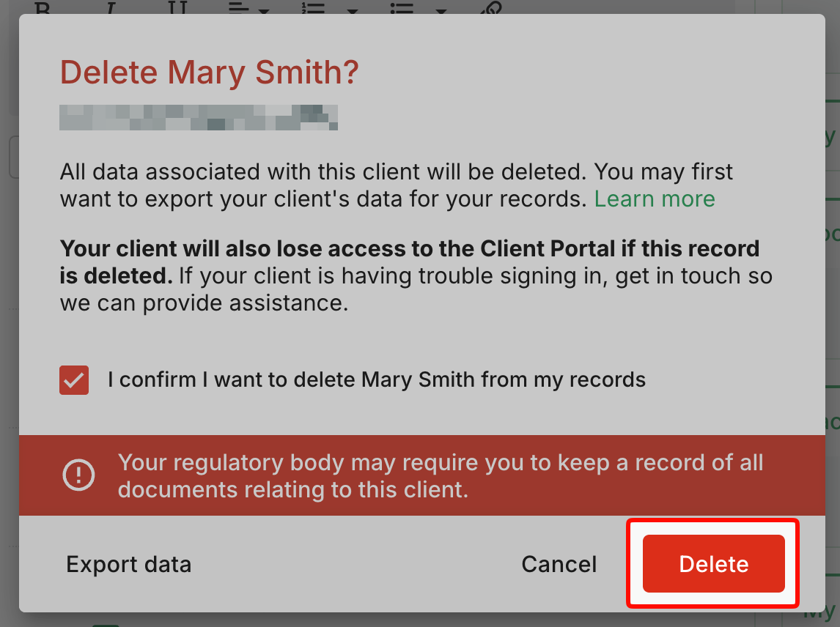Open the alignment dropdown arrow
The image size is (840, 627).
(x=264, y=10)
